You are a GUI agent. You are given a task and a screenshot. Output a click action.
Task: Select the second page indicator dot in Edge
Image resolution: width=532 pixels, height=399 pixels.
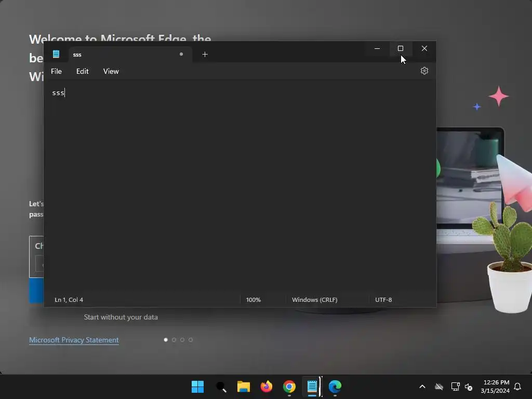174,340
